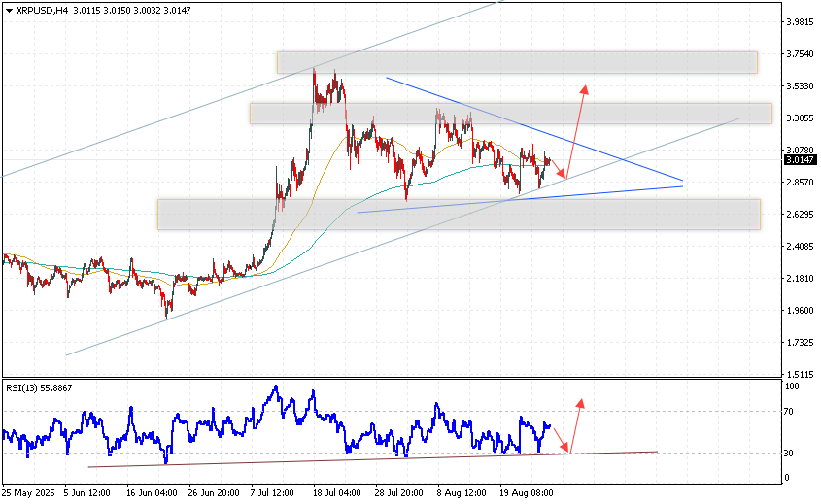The width and height of the screenshot is (821, 504).
Task: Click the 25 May 2025 date label
Action: [28, 493]
